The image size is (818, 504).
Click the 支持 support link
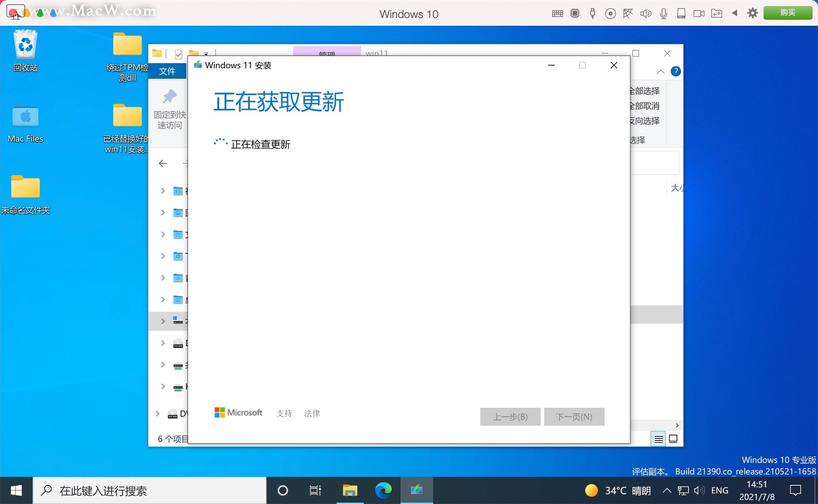pyautogui.click(x=284, y=413)
